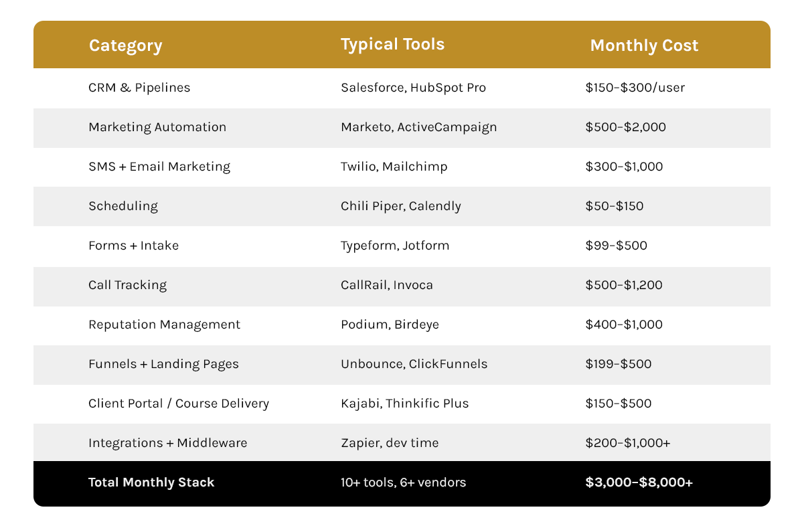Click the $99–$500 cost cell
Viewport: 796px width, 532px height.
[x=617, y=246]
